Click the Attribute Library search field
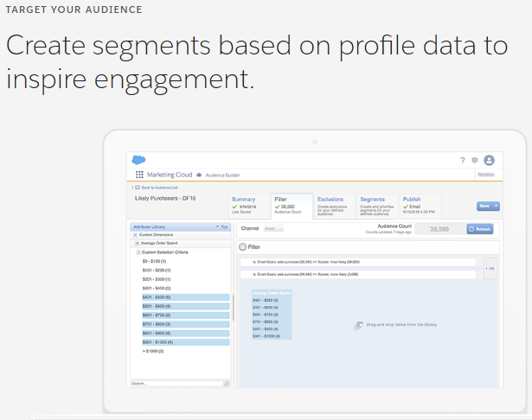 pos(175,383)
